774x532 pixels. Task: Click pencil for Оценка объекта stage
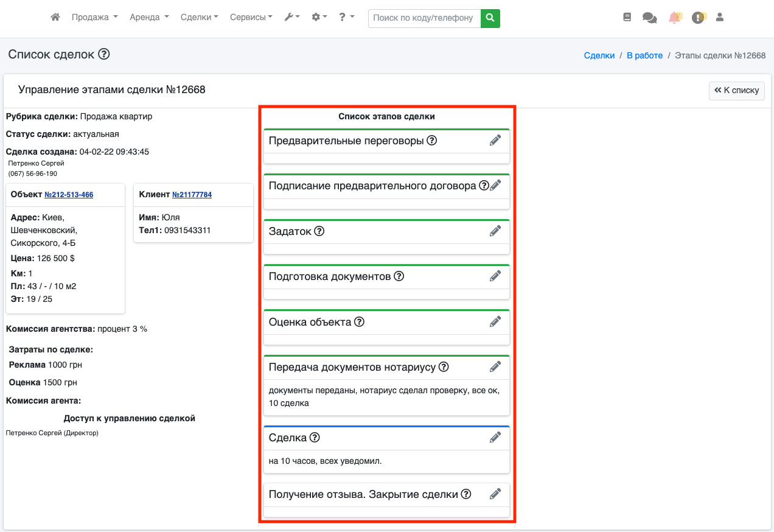pos(495,321)
